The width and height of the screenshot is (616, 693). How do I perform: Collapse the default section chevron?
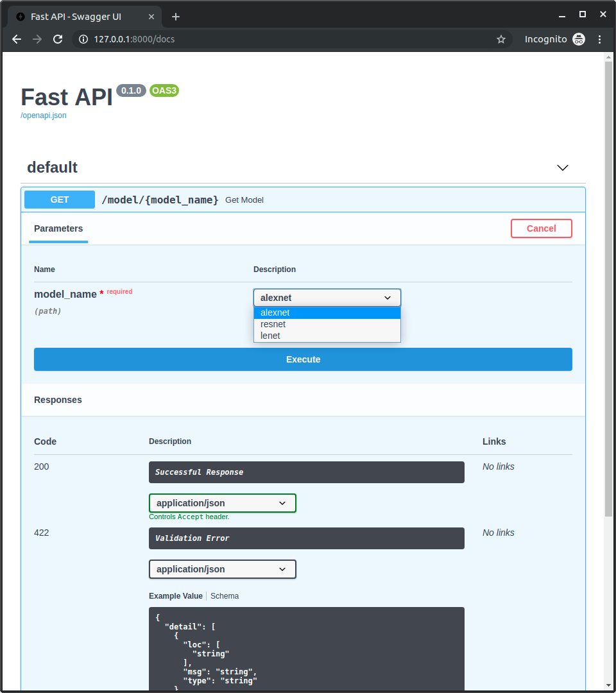tap(563, 167)
